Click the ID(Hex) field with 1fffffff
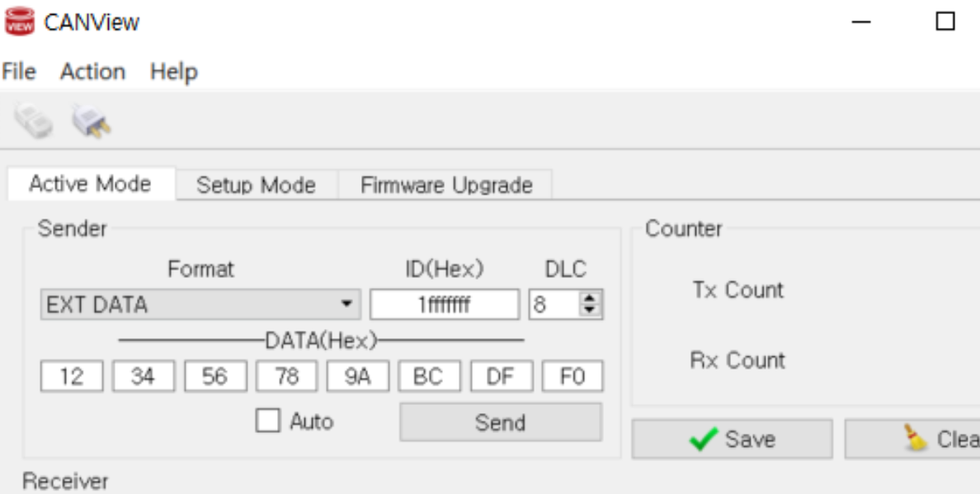The image size is (980, 494). [445, 304]
